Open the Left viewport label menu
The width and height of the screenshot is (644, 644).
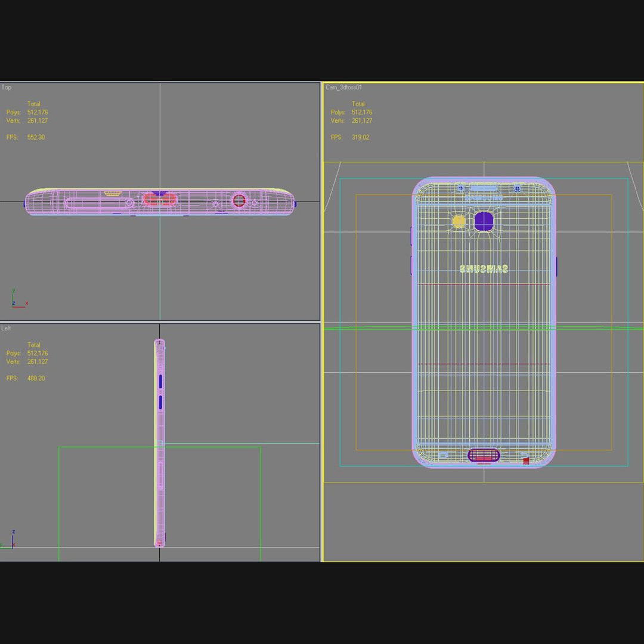click(x=6, y=328)
